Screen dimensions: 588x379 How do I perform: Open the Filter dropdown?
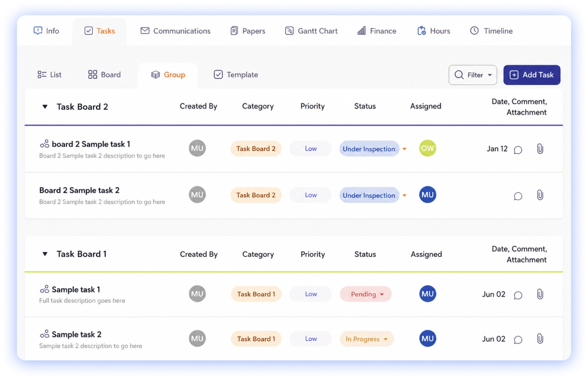pyautogui.click(x=473, y=75)
